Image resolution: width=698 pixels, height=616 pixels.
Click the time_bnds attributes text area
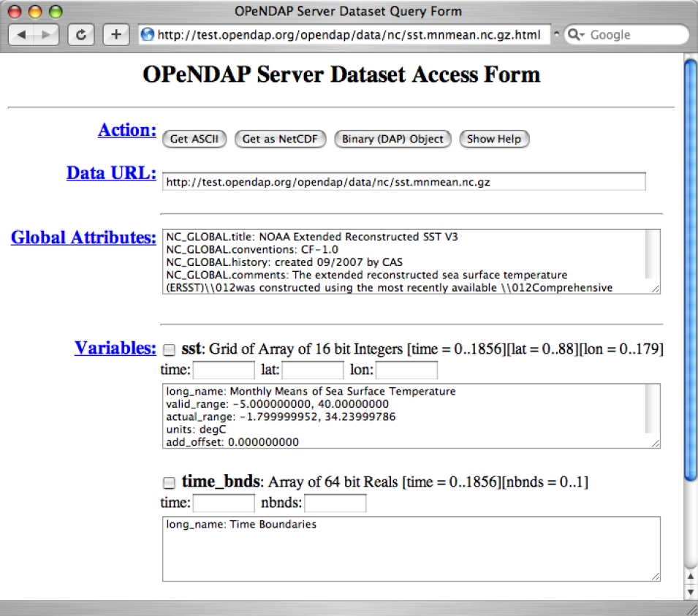pyautogui.click(x=411, y=550)
